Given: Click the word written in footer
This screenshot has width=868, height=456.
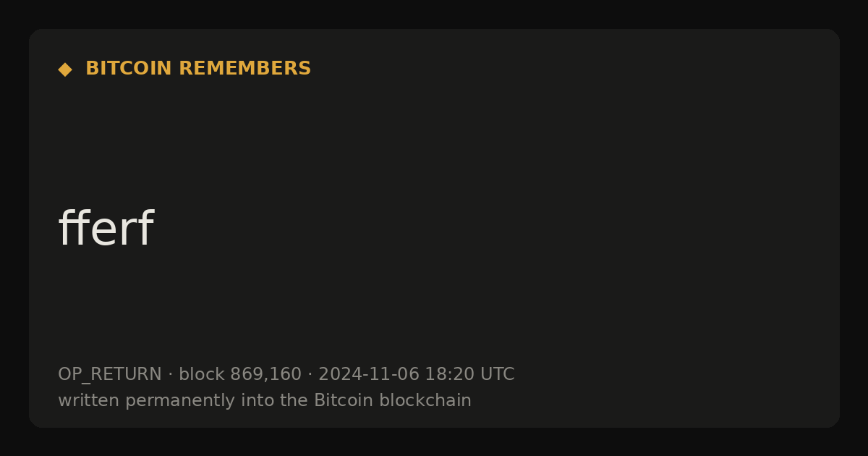Looking at the screenshot, I should [89, 400].
